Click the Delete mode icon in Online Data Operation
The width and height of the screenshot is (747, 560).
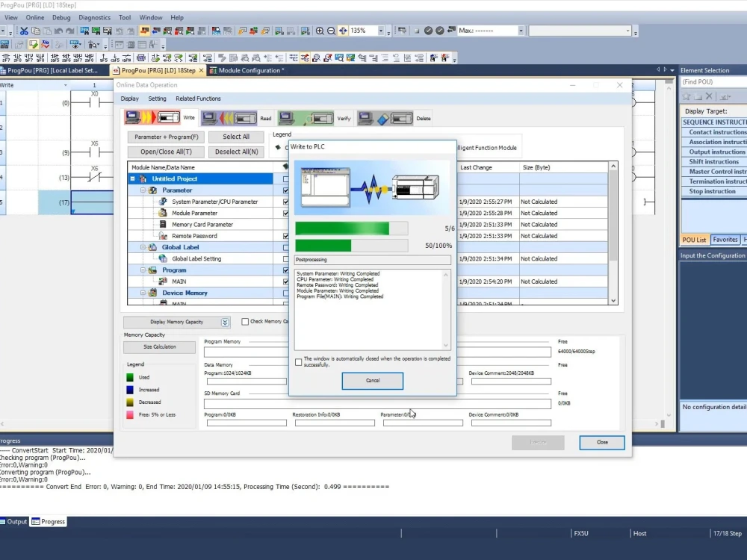point(386,117)
